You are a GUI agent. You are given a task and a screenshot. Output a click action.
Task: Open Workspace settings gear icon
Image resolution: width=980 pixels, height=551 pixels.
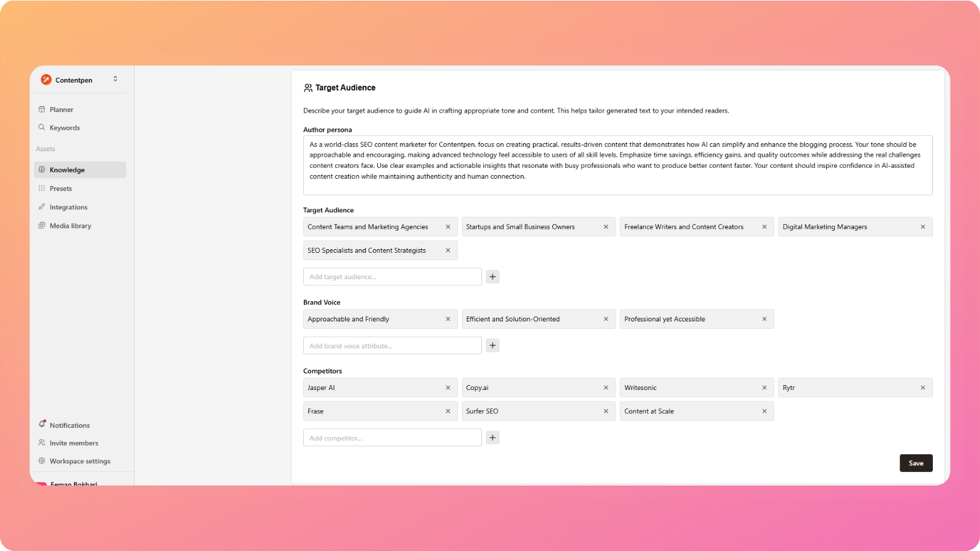[42, 461]
